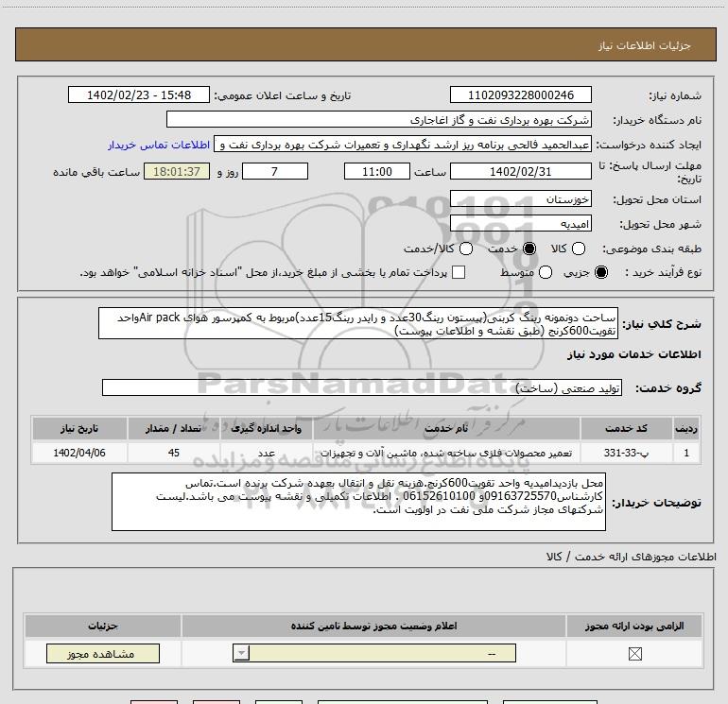Click the جزئیات column header
The image size is (728, 704).
103,626
